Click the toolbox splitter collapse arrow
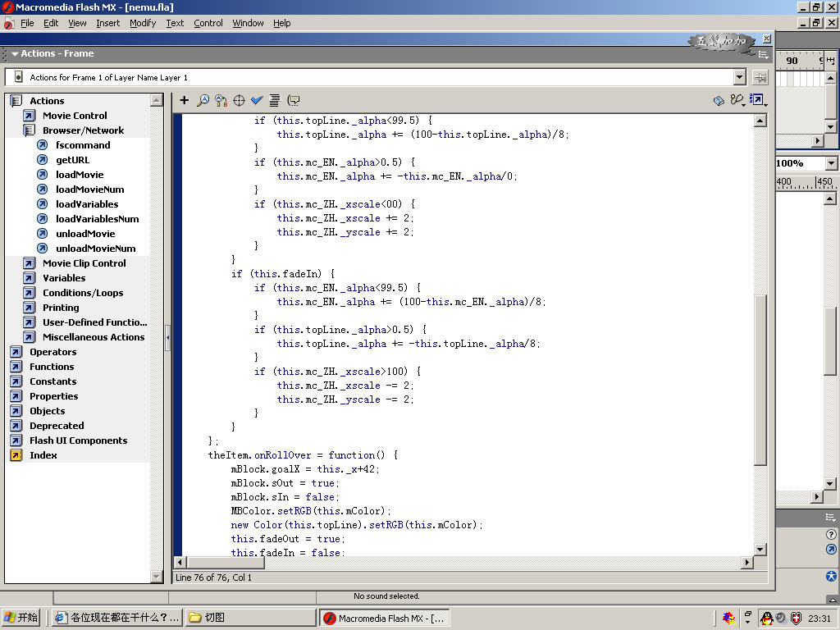The width and height of the screenshot is (840, 630). (167, 337)
